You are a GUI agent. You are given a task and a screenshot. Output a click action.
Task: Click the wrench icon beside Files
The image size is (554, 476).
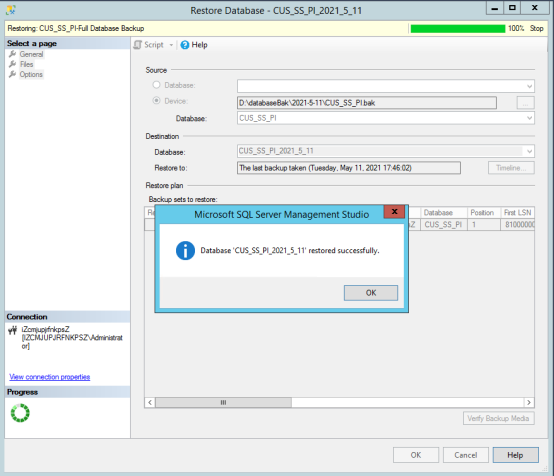13,64
